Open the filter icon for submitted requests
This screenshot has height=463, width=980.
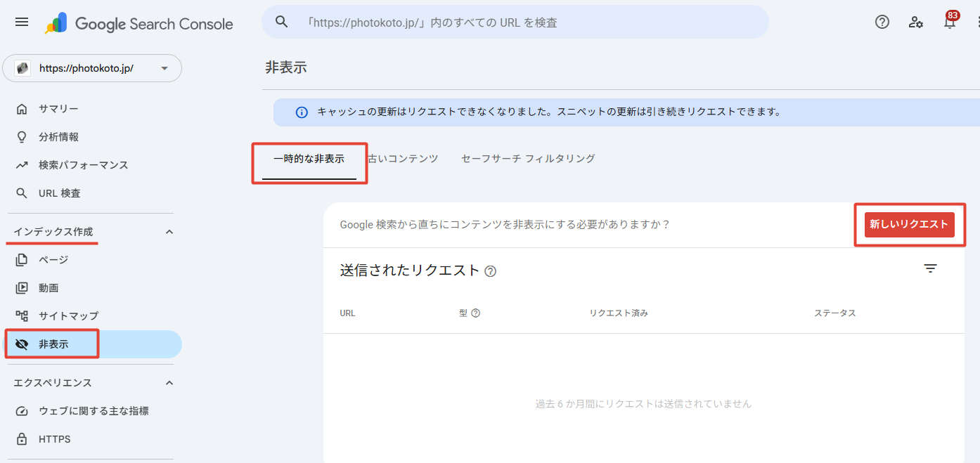point(930,268)
